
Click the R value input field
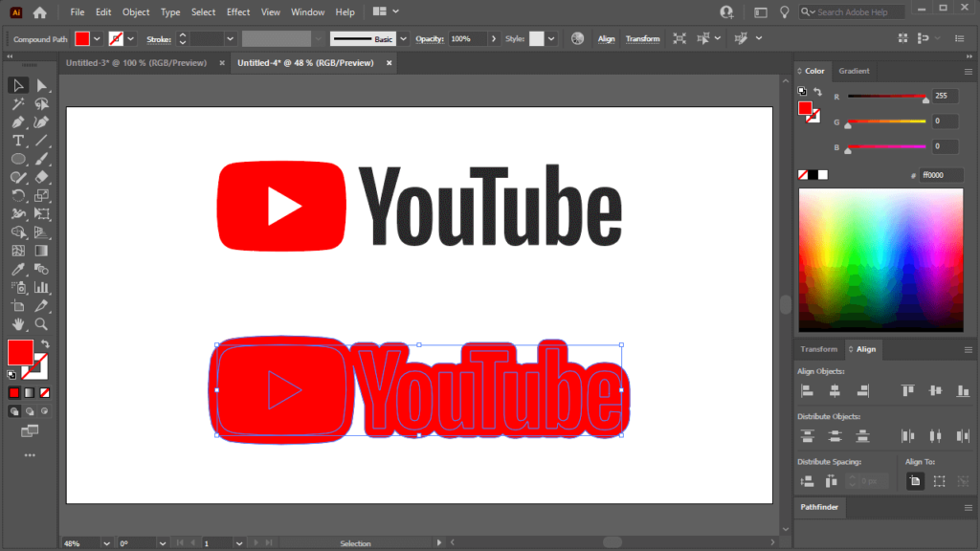pos(945,96)
